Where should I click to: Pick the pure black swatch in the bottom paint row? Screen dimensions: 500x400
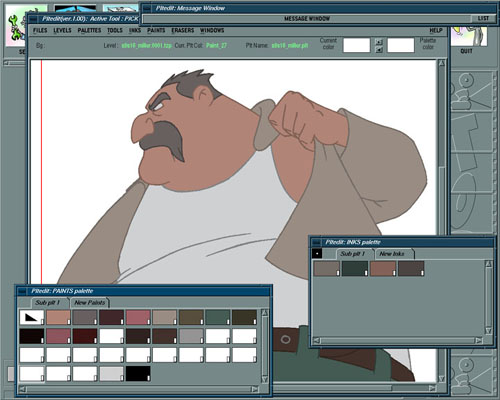(138, 374)
